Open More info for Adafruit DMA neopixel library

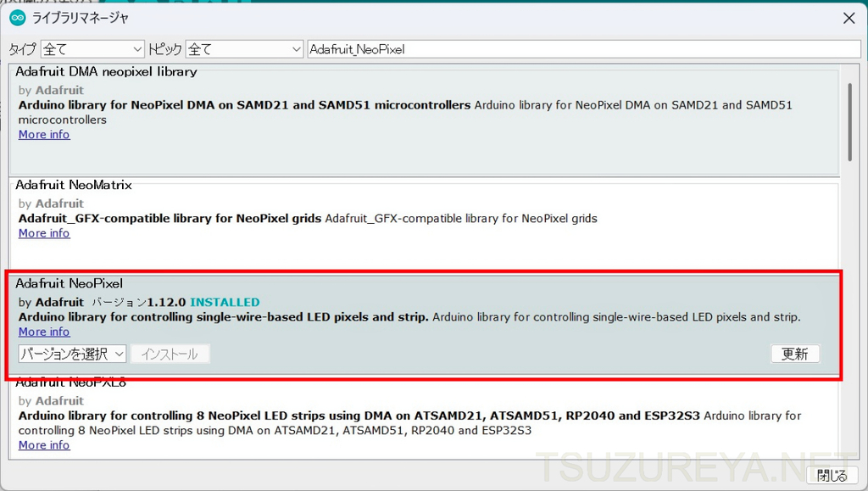pyautogui.click(x=44, y=135)
